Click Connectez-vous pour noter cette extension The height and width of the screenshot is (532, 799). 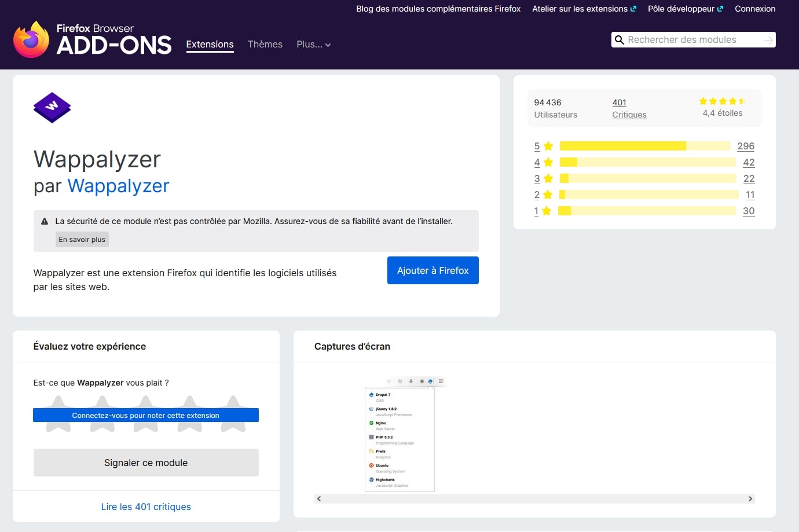pyautogui.click(x=146, y=415)
